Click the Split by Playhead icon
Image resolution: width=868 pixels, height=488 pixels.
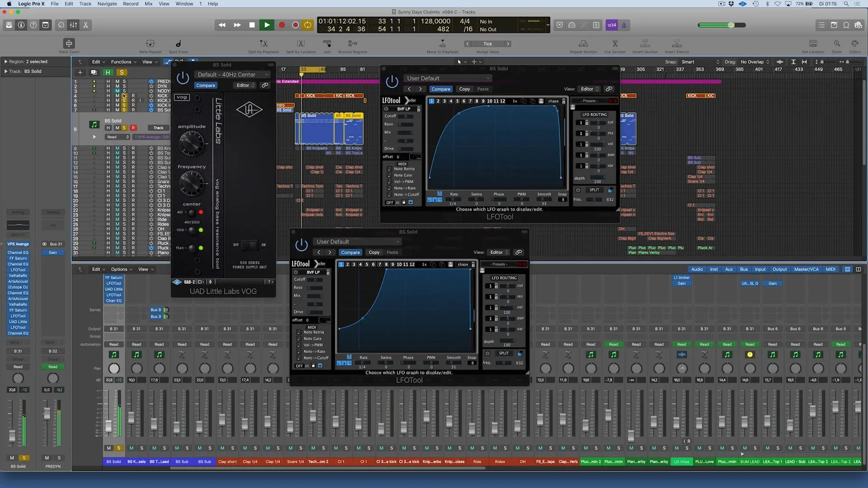tap(263, 44)
